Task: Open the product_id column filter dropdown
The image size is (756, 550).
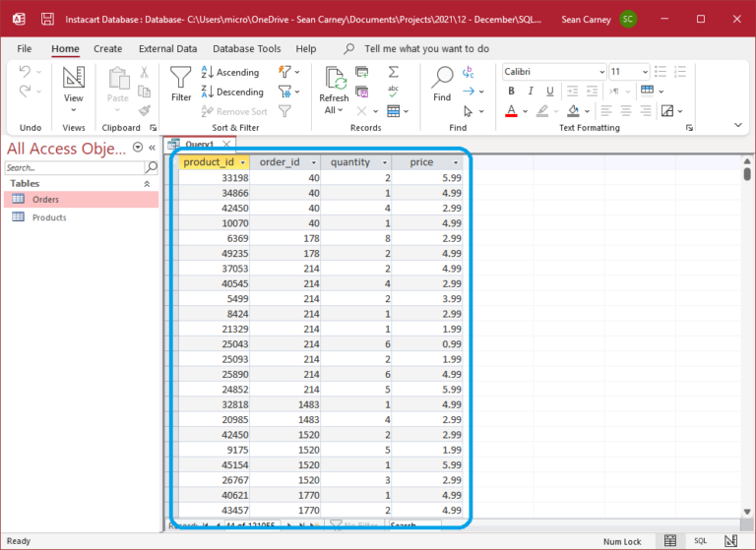Action: click(x=242, y=162)
